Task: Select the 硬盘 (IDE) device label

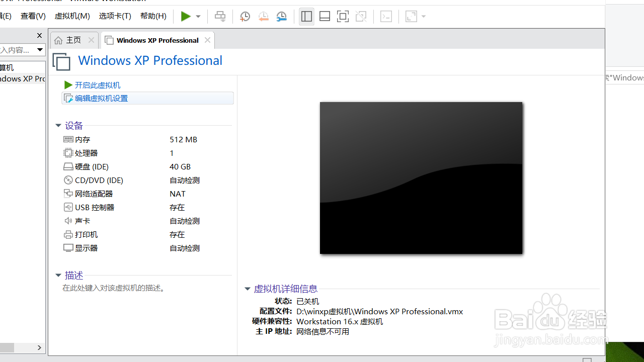Action: click(92, 167)
